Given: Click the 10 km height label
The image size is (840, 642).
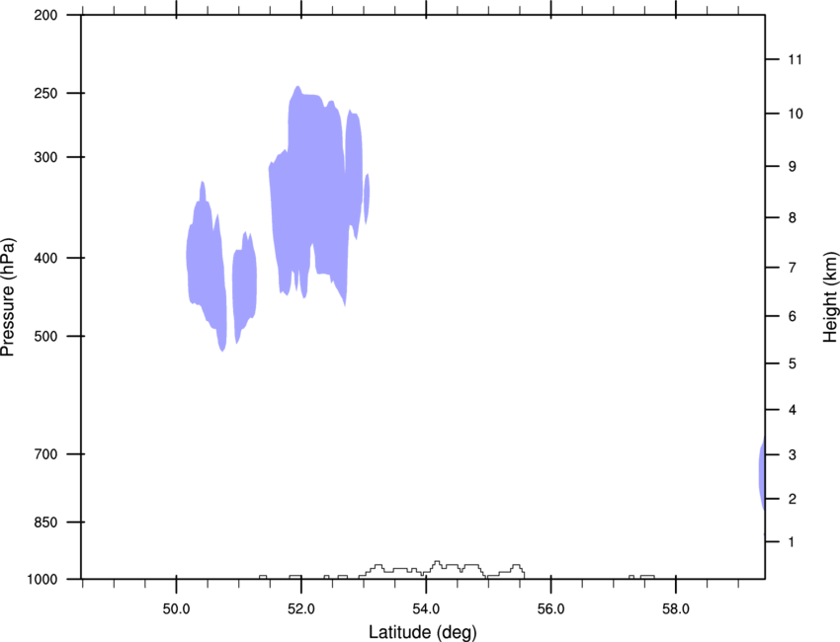Looking at the screenshot, I should click(x=796, y=114).
